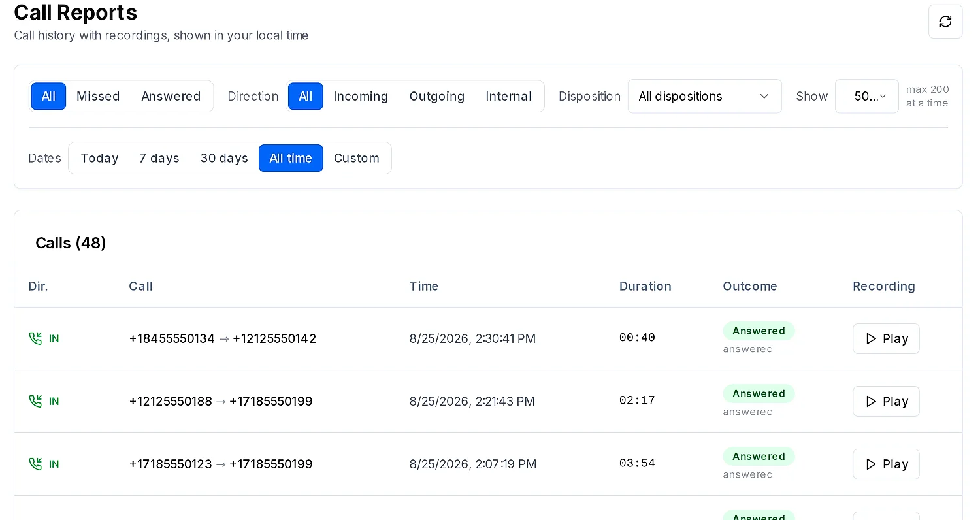The image size is (980, 520).
Task: Play recording of the 2:30:41 PM call
Action: (886, 338)
